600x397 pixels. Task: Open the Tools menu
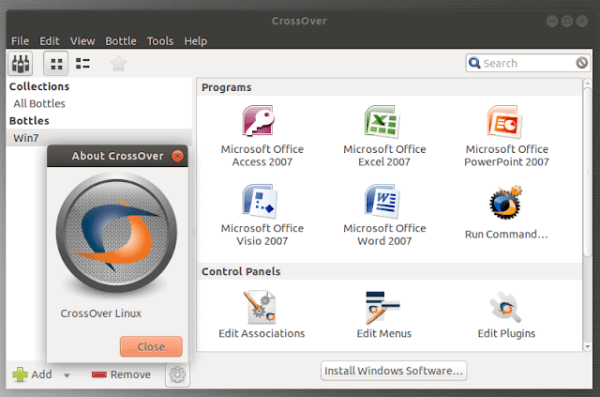(x=160, y=41)
